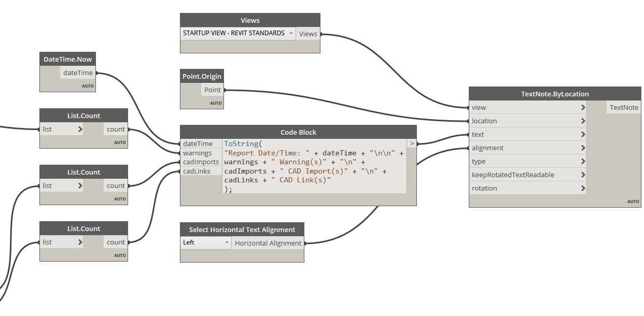Click the location input port on TextNote.ByLocation
Image resolution: width=644 pixels, height=316 pixels.
coord(527,121)
